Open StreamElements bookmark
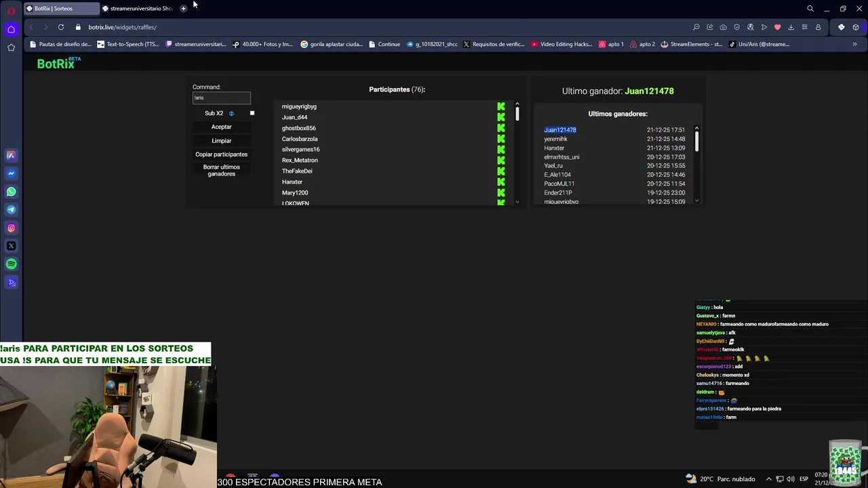 click(x=692, y=44)
